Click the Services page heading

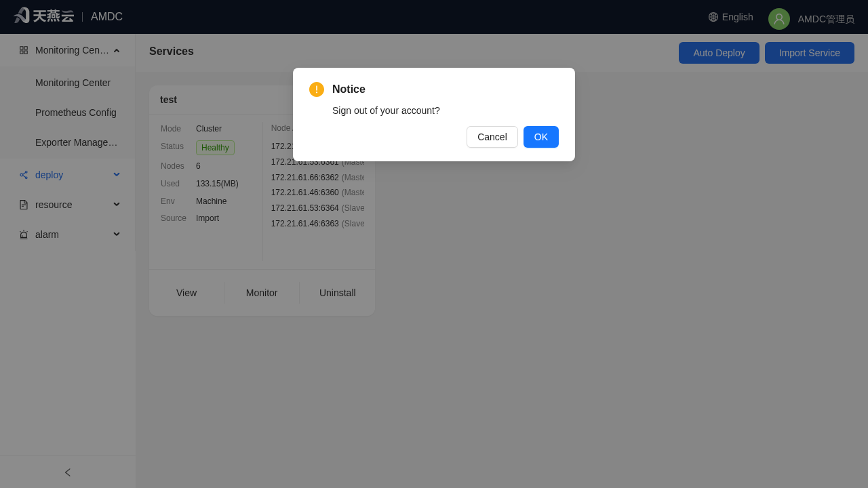point(172,52)
